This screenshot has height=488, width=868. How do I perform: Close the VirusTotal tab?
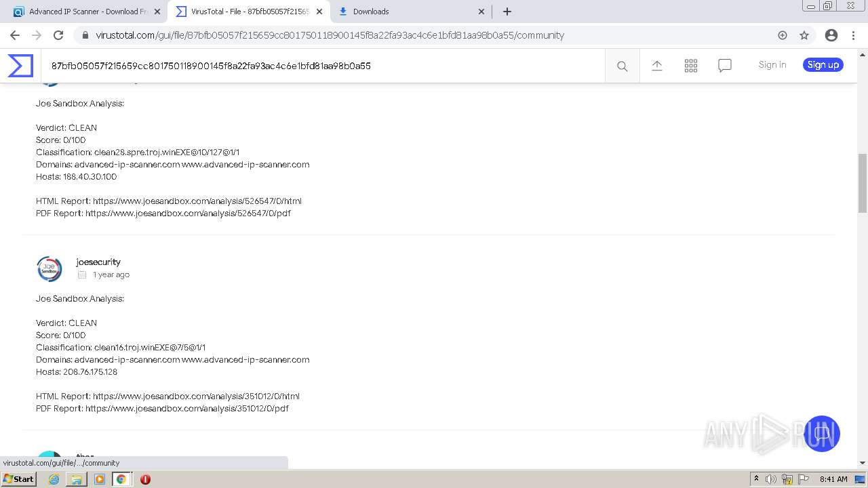(x=319, y=12)
